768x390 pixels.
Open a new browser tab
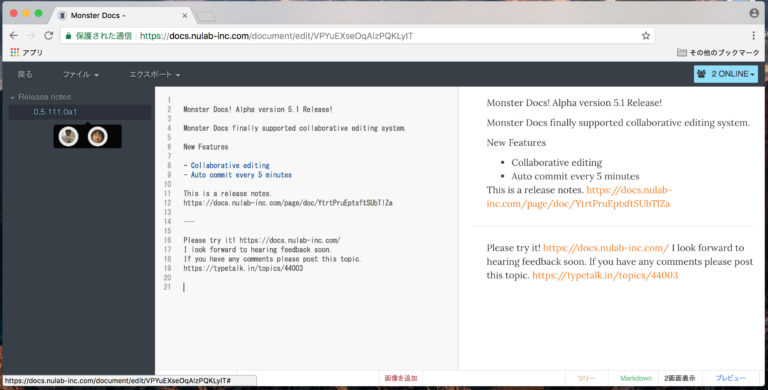206,16
